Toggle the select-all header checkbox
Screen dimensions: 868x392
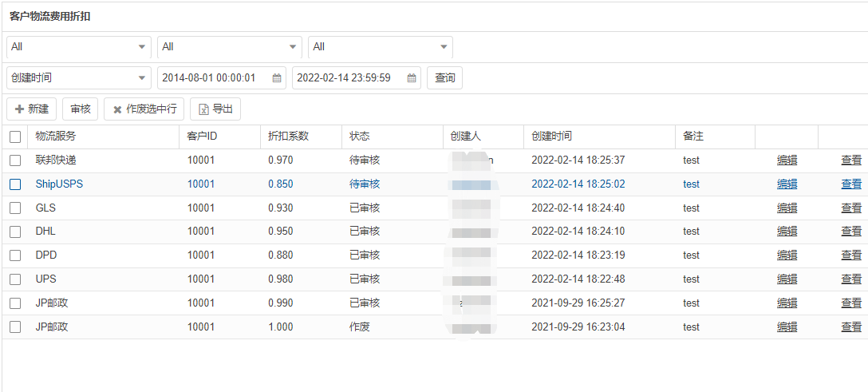15,137
